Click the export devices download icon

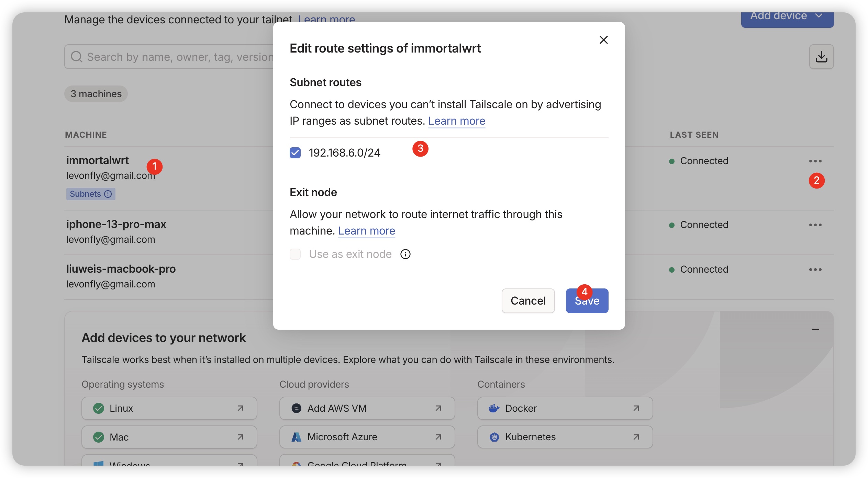(x=821, y=57)
